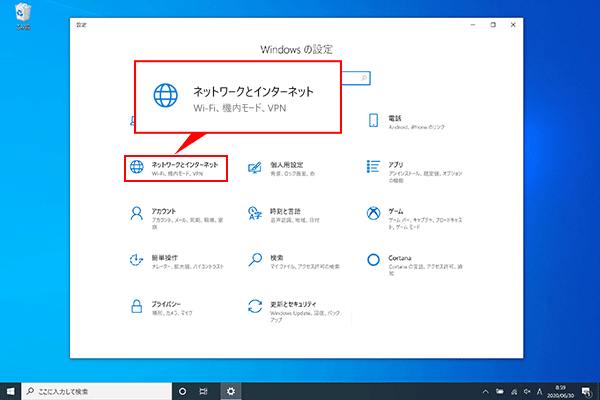Open the アプリ settings category
The width and height of the screenshot is (600, 400).
(x=405, y=167)
